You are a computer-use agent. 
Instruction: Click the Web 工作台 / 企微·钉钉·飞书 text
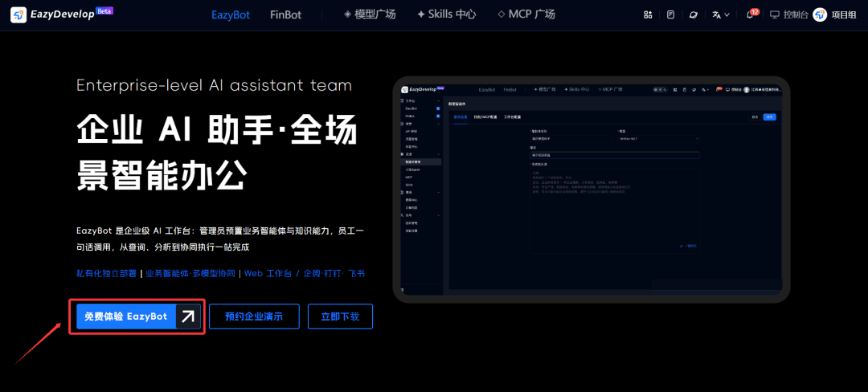[x=305, y=273]
